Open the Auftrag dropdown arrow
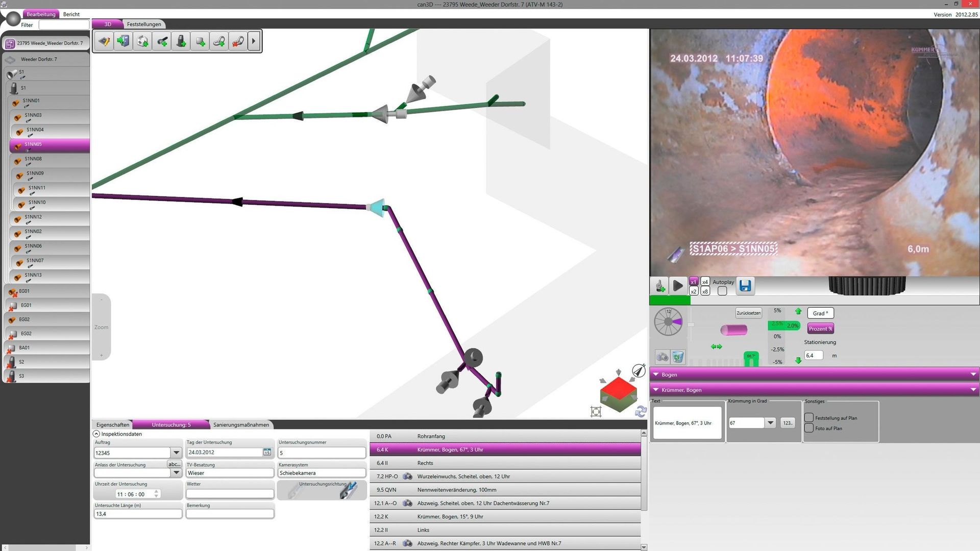The height and width of the screenshot is (551, 980). pyautogui.click(x=176, y=453)
